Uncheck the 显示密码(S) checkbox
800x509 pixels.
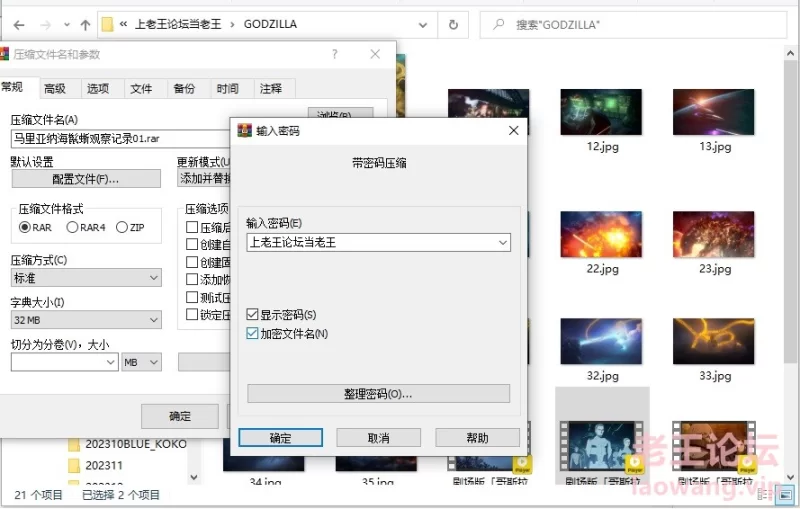tap(252, 314)
